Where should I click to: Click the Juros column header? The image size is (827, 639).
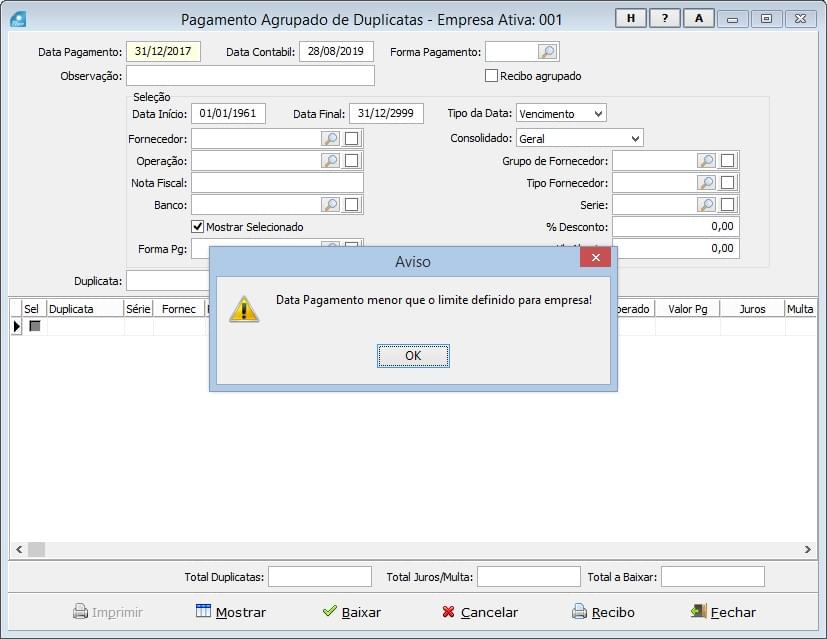[x=752, y=309]
